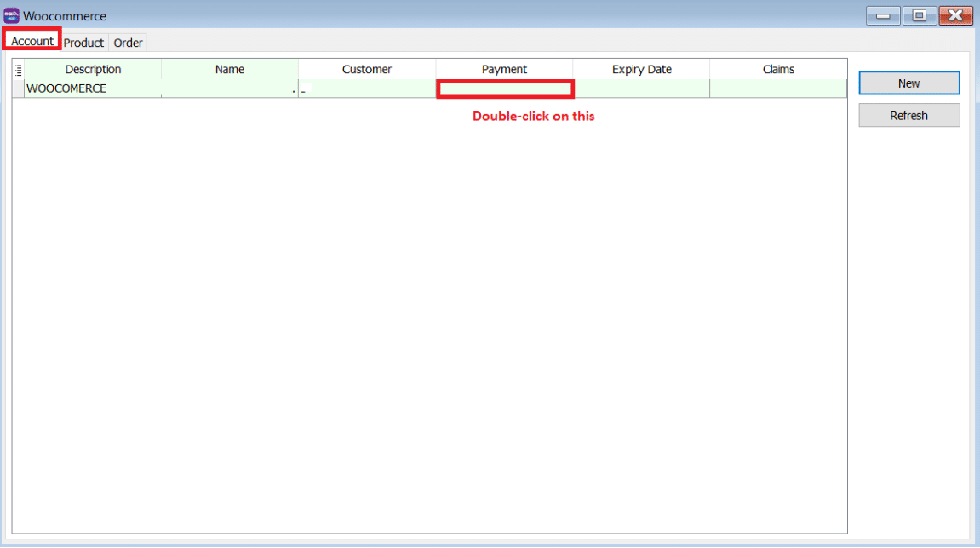Open the grid column chooser icon

[19, 70]
